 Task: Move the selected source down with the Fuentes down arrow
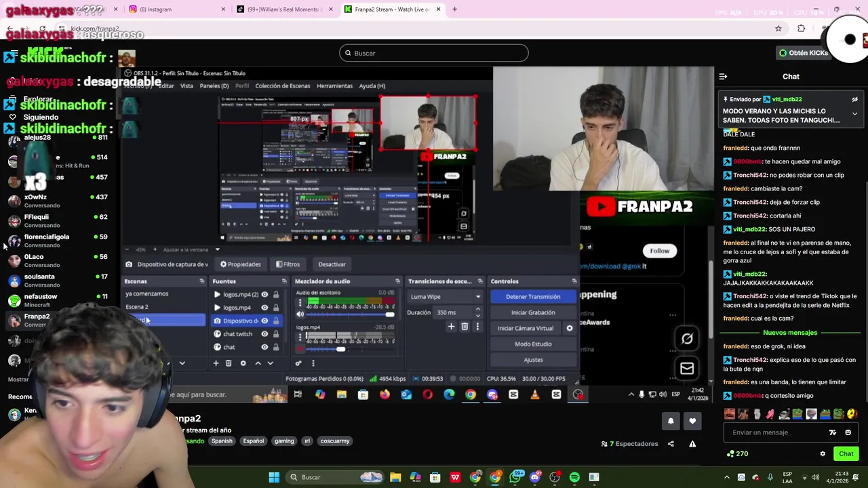point(270,363)
